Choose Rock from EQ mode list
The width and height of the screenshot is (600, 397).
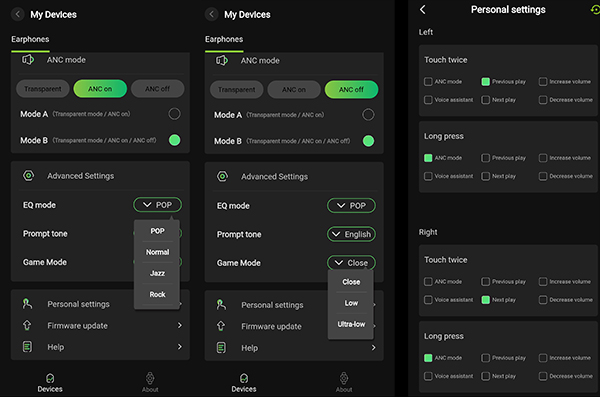[157, 294]
